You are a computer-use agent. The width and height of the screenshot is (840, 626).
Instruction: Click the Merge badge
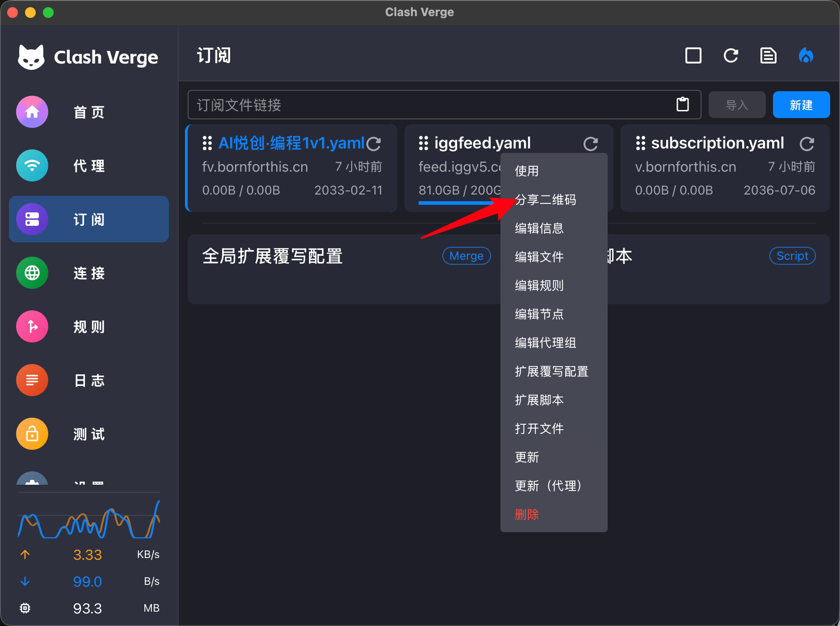[x=466, y=256]
